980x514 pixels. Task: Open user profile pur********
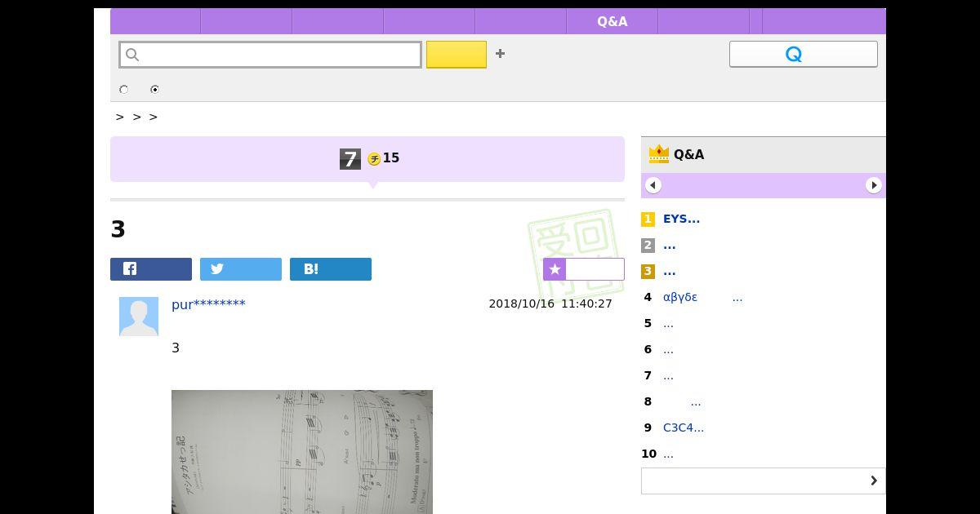[208, 304]
